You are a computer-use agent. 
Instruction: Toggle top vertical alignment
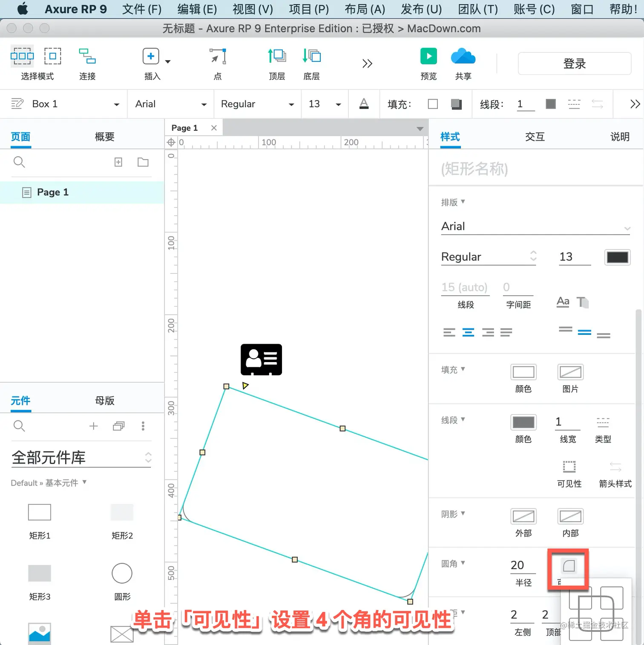[566, 329]
